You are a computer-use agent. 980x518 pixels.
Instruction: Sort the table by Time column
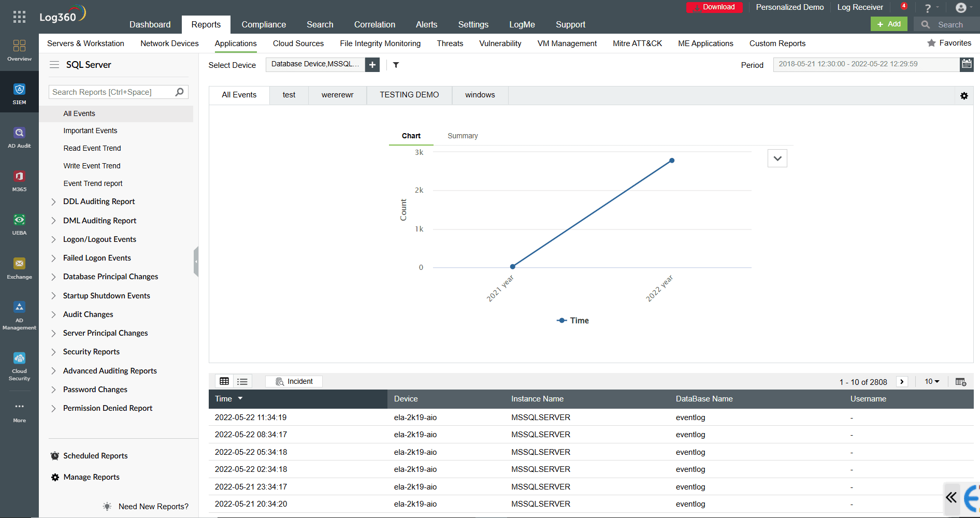[x=298, y=399]
